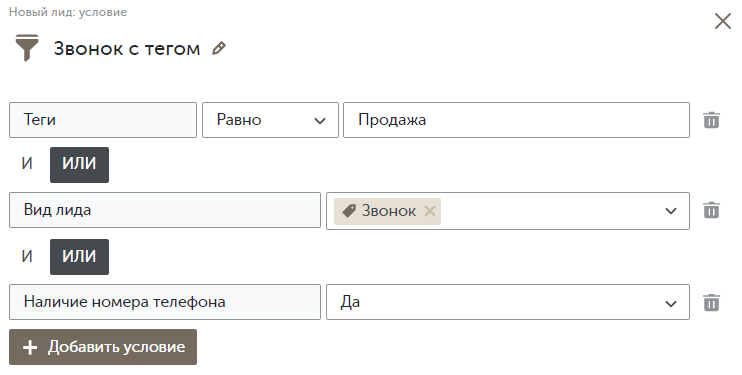Remove the Звонок tag chip
This screenshot has width=742, height=375.
430,211
